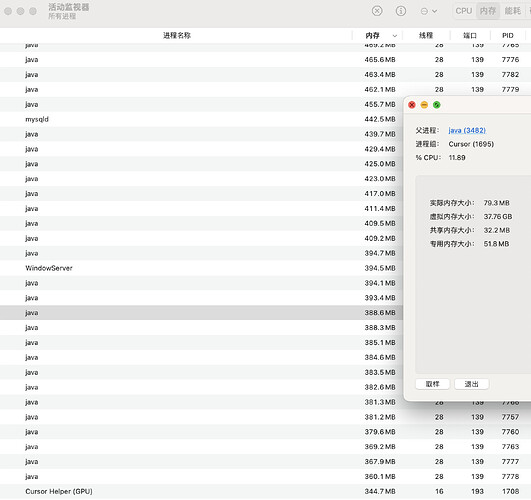531x500 pixels.
Task: Expand the more actions ellipsis dropdown
Action: (x=428, y=11)
